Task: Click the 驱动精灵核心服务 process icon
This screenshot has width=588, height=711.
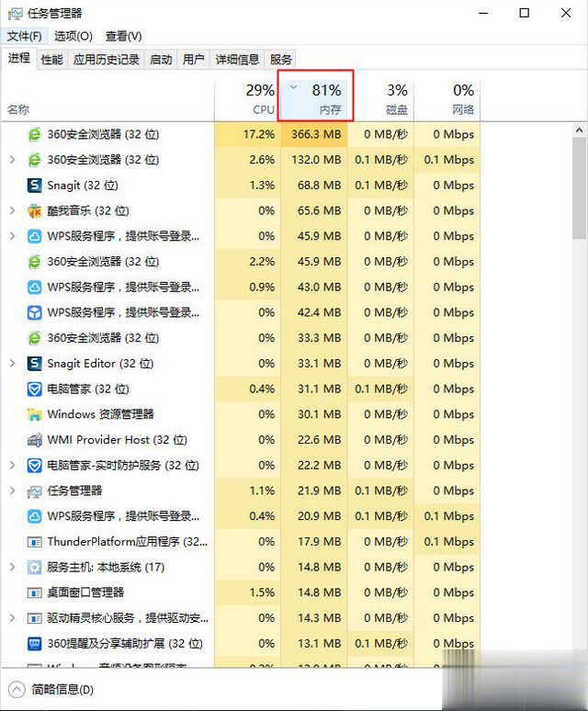Action: tap(35, 618)
